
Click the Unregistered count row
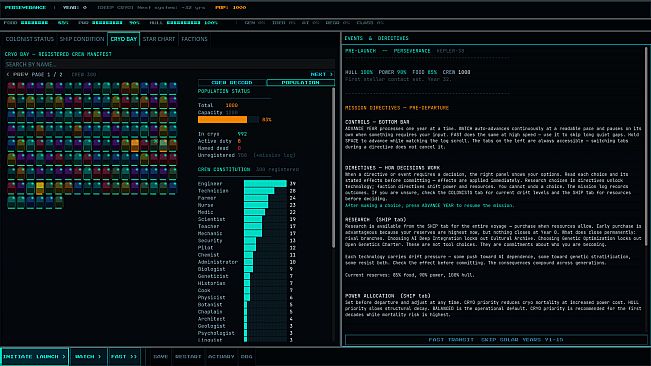coord(247,155)
